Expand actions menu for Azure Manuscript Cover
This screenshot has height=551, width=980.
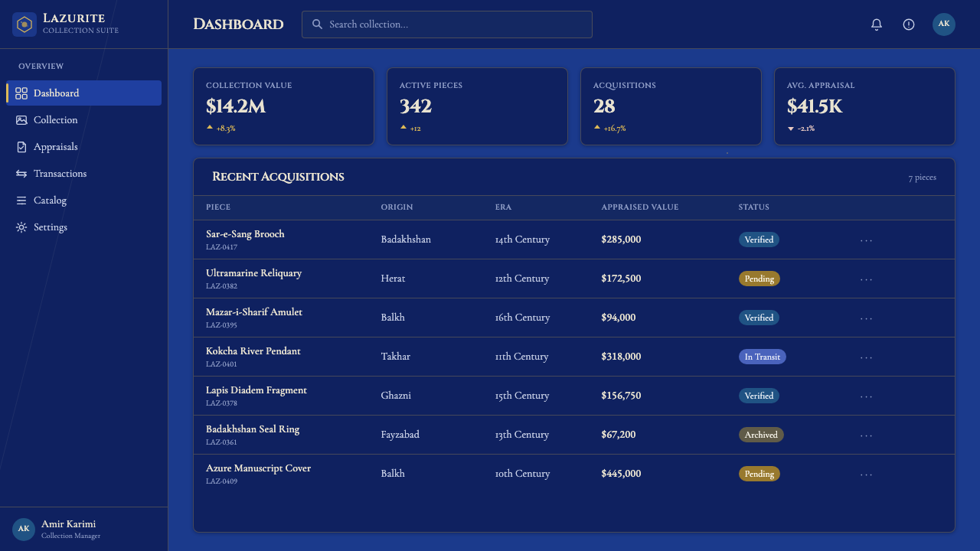pos(866,474)
